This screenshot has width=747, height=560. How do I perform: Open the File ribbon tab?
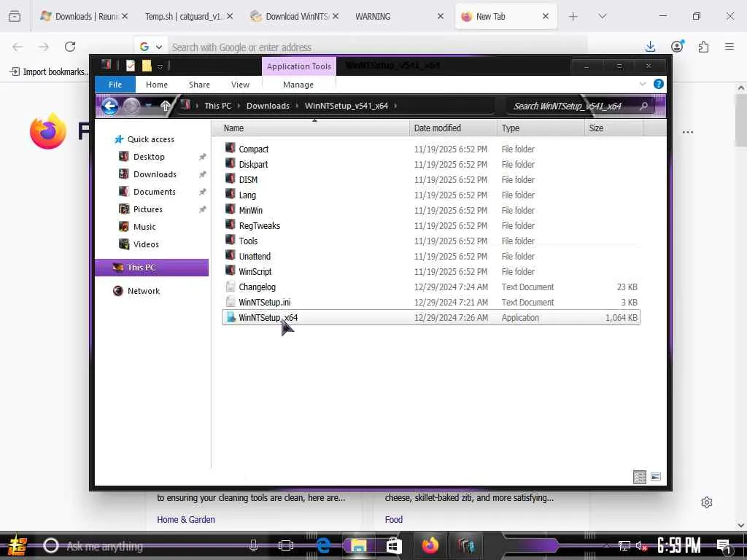(115, 85)
